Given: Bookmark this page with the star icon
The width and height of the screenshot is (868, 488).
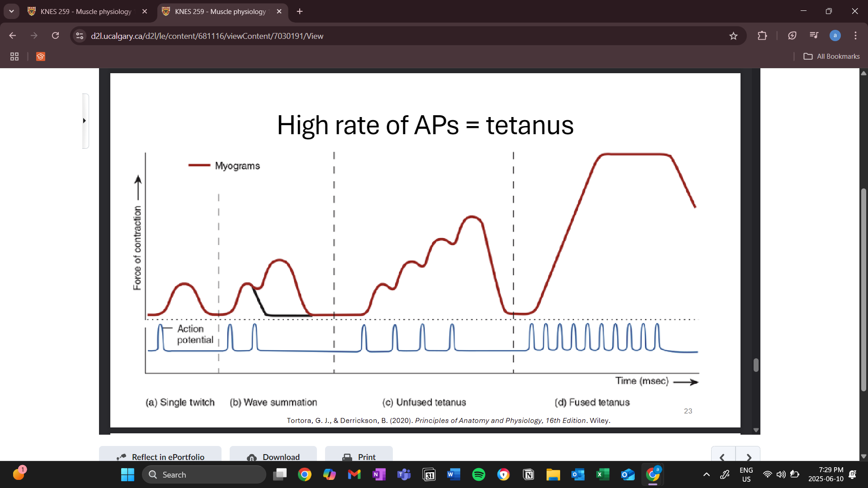Looking at the screenshot, I should 733,36.
